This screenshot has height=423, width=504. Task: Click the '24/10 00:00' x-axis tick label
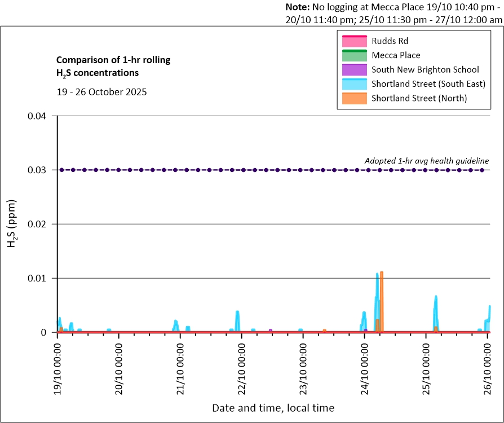click(x=365, y=365)
